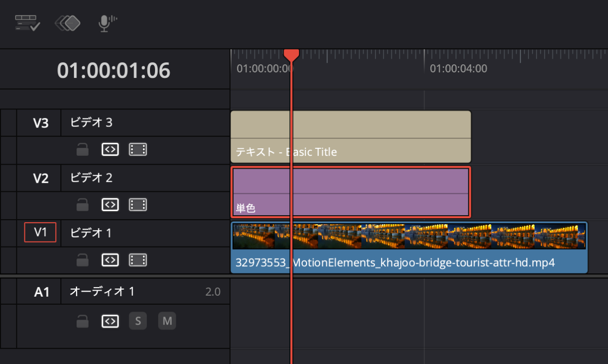Toggle auto track selector on Video 3
Screen dimensions: 608x364
pos(110,149)
